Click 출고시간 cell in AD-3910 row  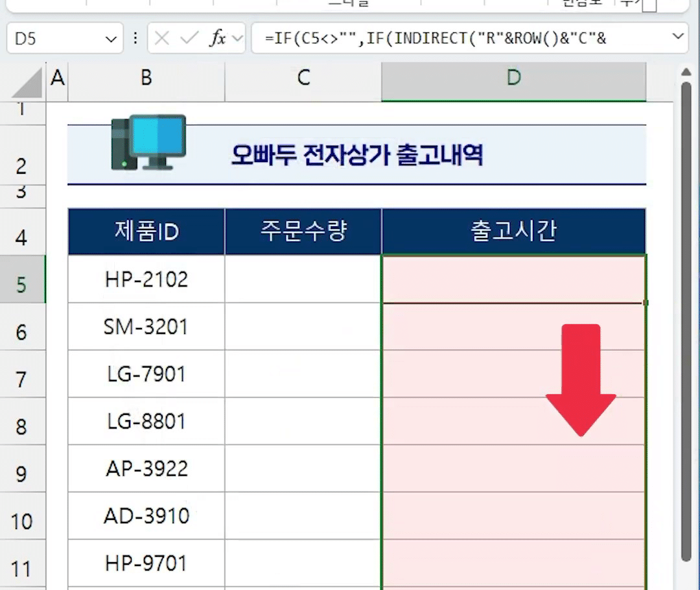pyautogui.click(x=514, y=516)
